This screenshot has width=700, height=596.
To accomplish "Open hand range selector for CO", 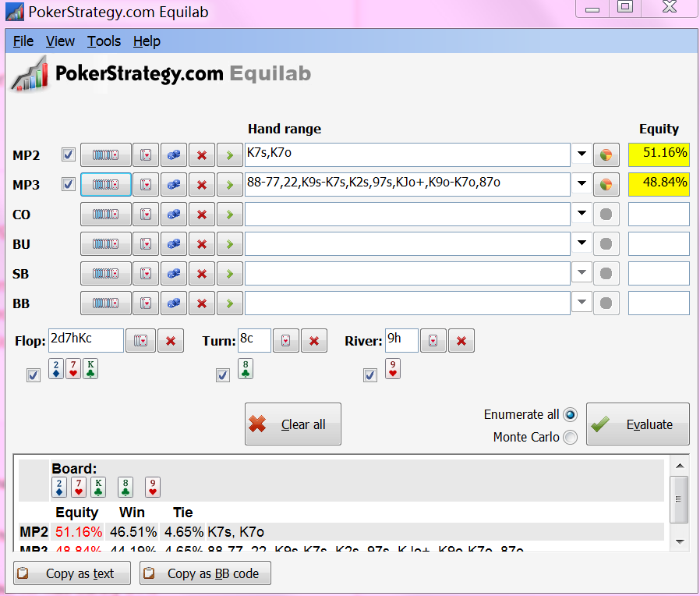I will tap(106, 215).
